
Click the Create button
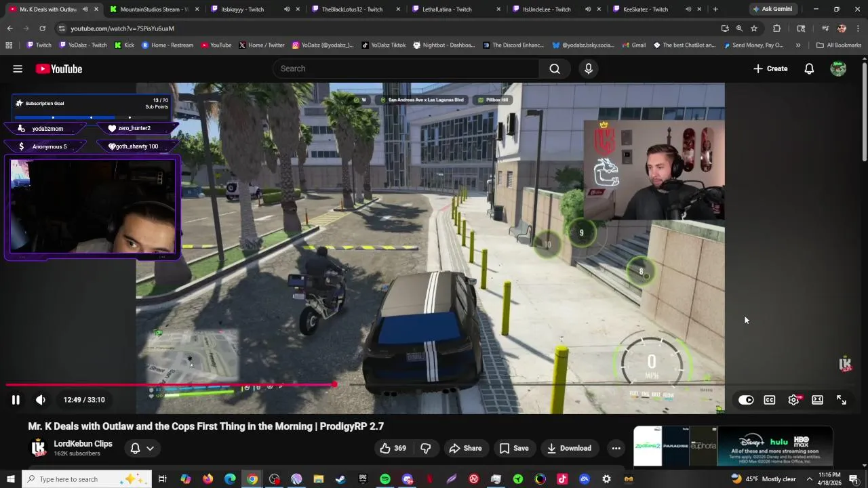pyautogui.click(x=770, y=68)
